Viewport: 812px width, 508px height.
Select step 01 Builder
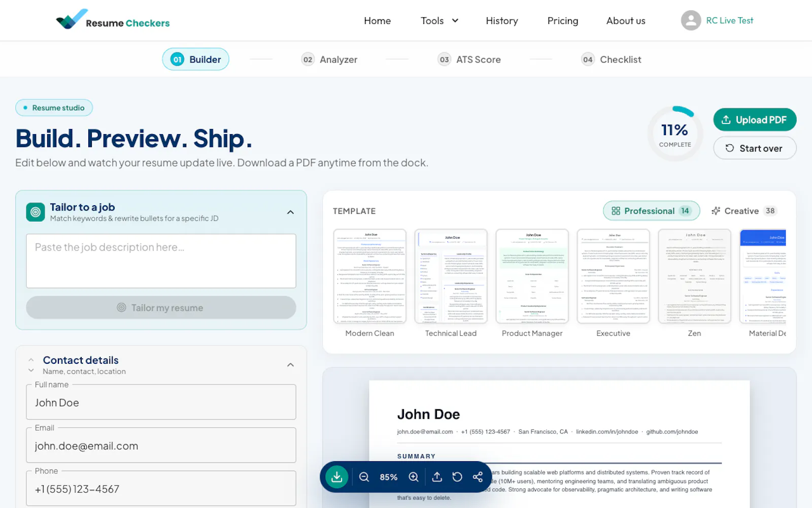pos(195,59)
